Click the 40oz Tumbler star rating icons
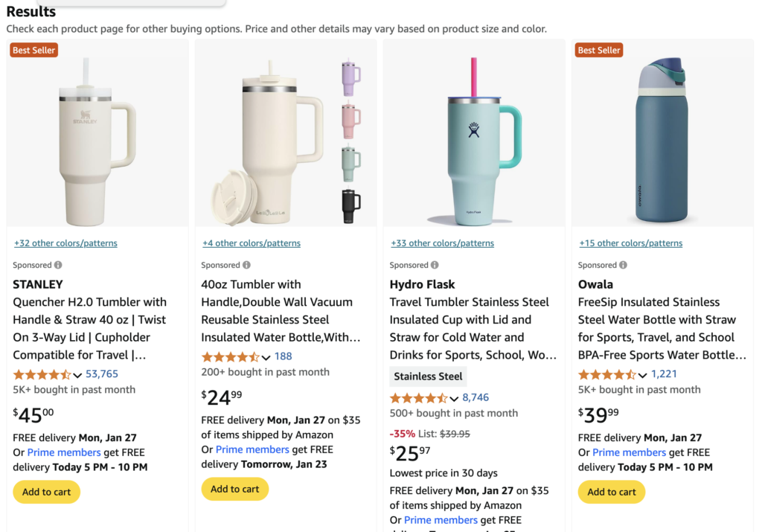 pyautogui.click(x=231, y=357)
